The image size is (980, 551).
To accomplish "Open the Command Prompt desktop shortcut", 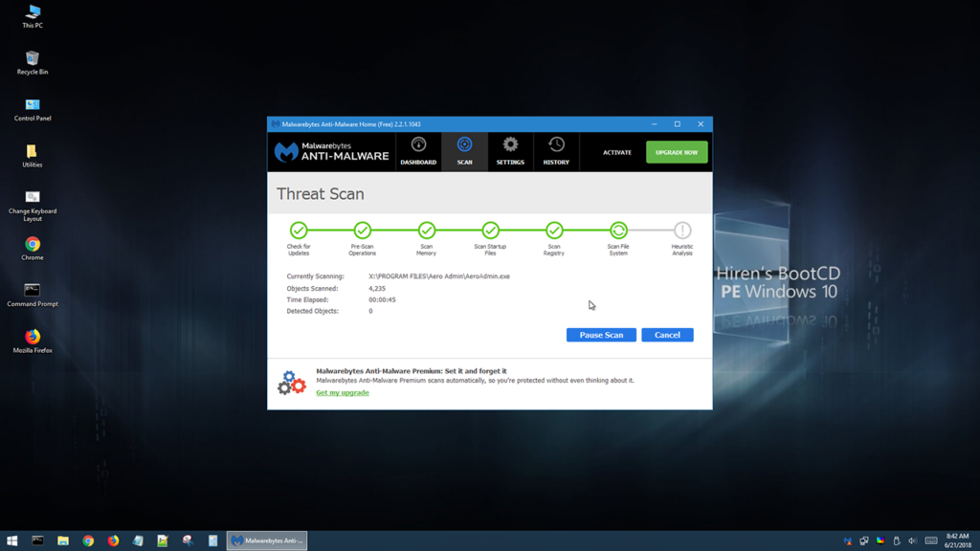I will (32, 290).
